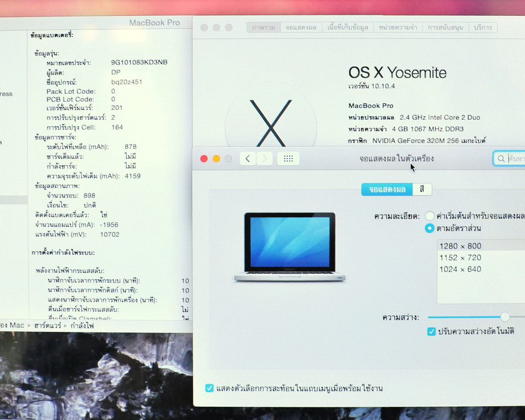Select the cycle count 898 value
525x420 pixels.
click(89, 196)
